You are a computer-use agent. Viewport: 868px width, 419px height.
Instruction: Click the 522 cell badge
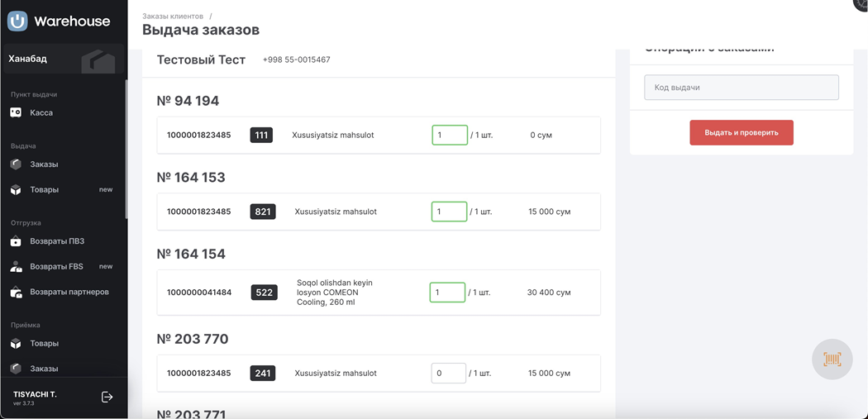click(264, 293)
